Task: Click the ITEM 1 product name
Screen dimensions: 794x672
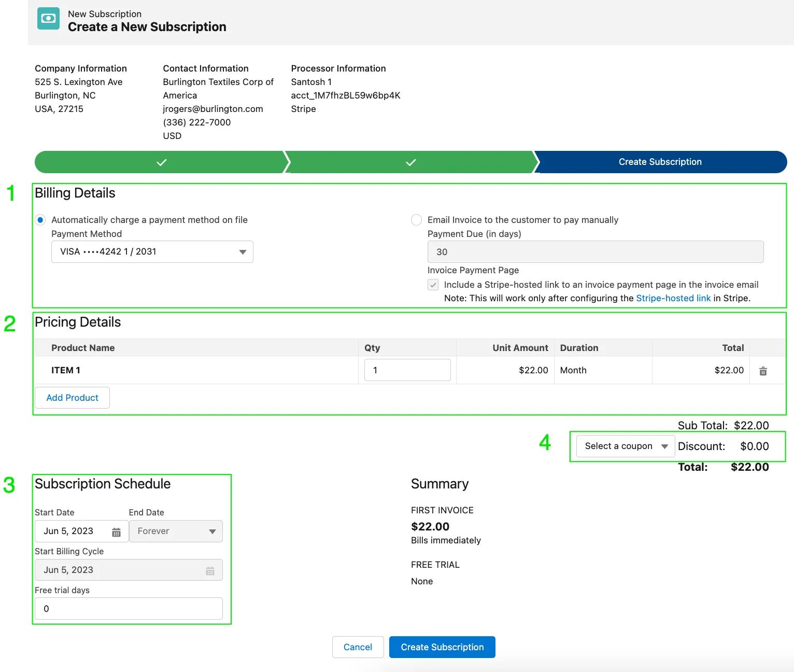Action: tap(66, 370)
